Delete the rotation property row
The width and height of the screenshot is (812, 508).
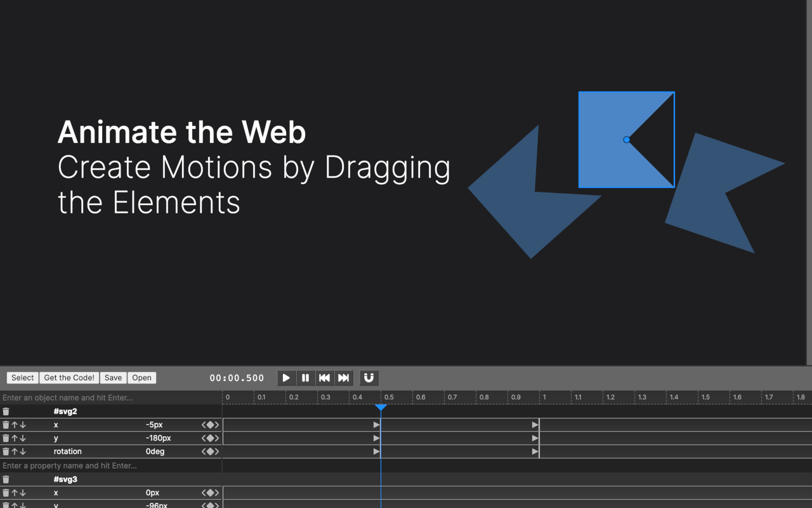pyautogui.click(x=6, y=451)
